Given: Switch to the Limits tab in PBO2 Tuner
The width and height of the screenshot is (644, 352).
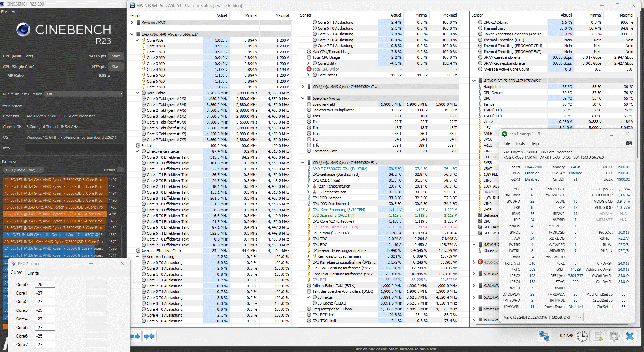Looking at the screenshot, I should (x=33, y=273).
